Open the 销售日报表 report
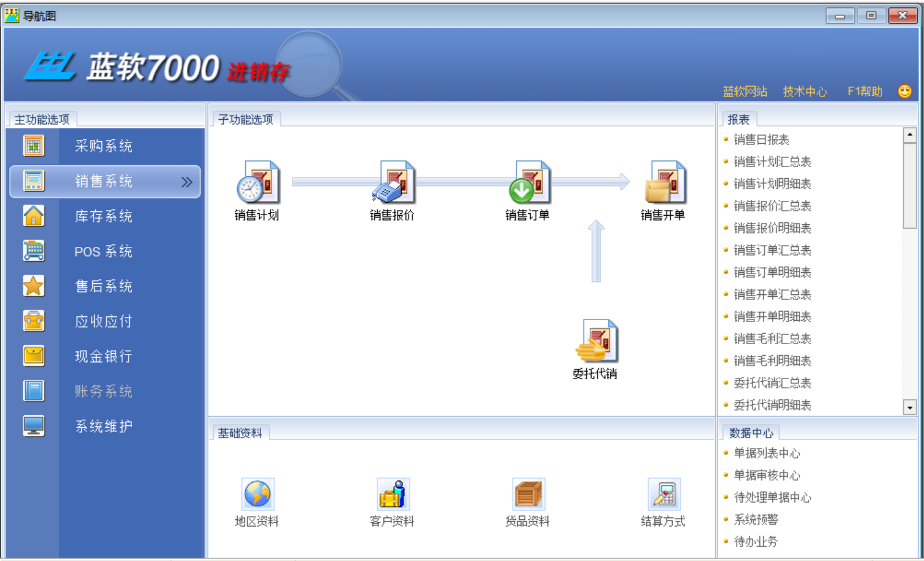The image size is (924, 561). [761, 140]
